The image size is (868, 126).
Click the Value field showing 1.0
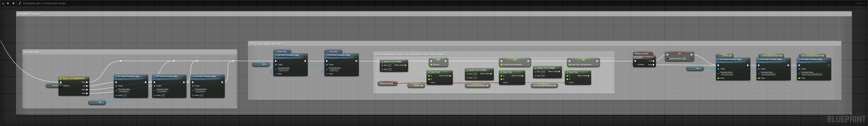pyautogui.click(x=125, y=95)
